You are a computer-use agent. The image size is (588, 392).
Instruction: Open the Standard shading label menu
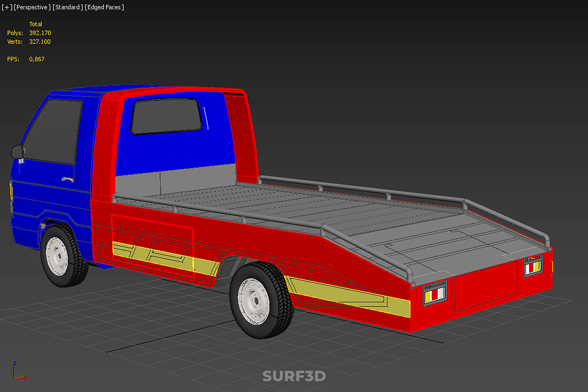coord(67,7)
